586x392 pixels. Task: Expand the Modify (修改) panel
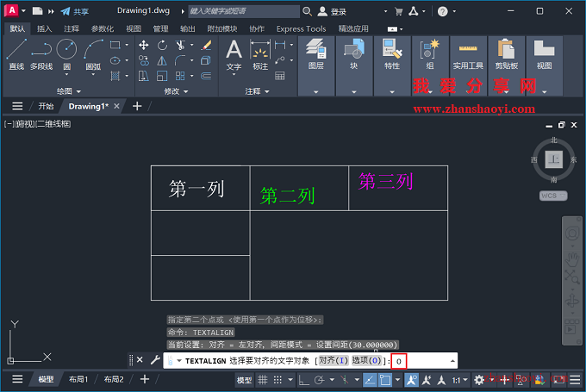[x=176, y=91]
